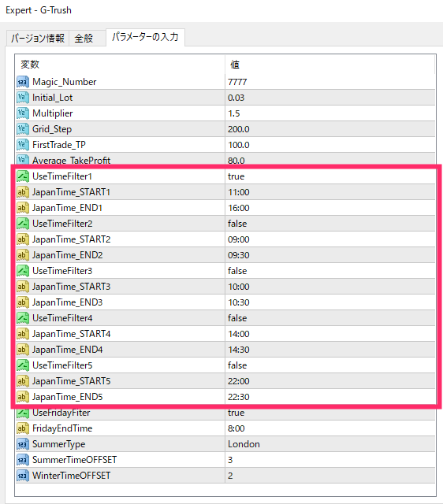Toggle the UseFridayFiter true value
Screen dimensions: 443x504
click(x=329, y=413)
